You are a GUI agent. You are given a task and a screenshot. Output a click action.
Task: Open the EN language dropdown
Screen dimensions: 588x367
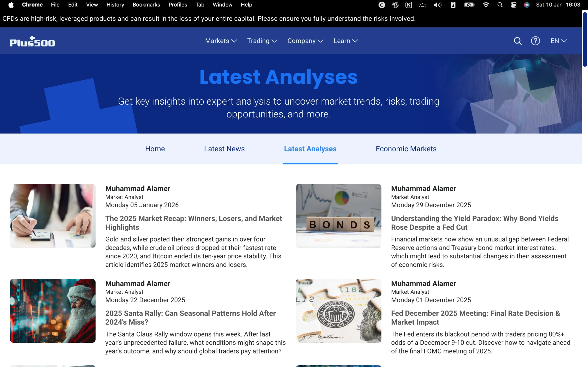558,41
